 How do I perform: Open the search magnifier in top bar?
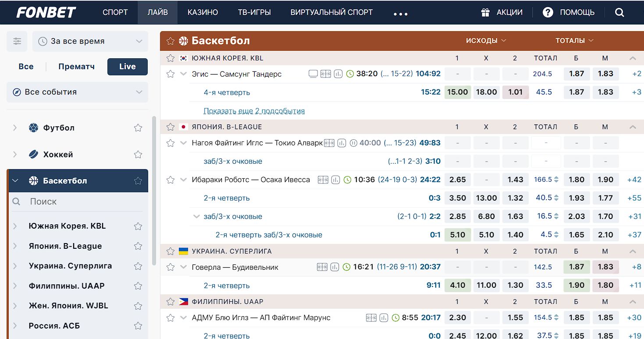tap(619, 12)
